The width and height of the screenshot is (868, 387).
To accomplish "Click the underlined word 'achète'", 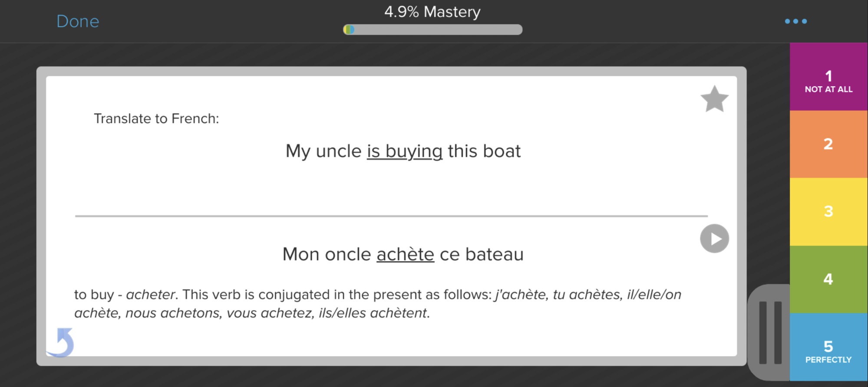I will 405,254.
